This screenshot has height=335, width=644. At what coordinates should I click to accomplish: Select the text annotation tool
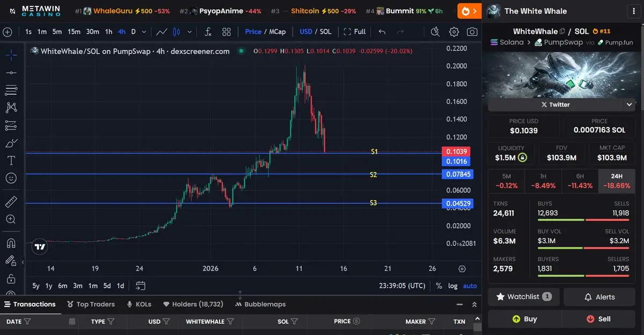11,161
